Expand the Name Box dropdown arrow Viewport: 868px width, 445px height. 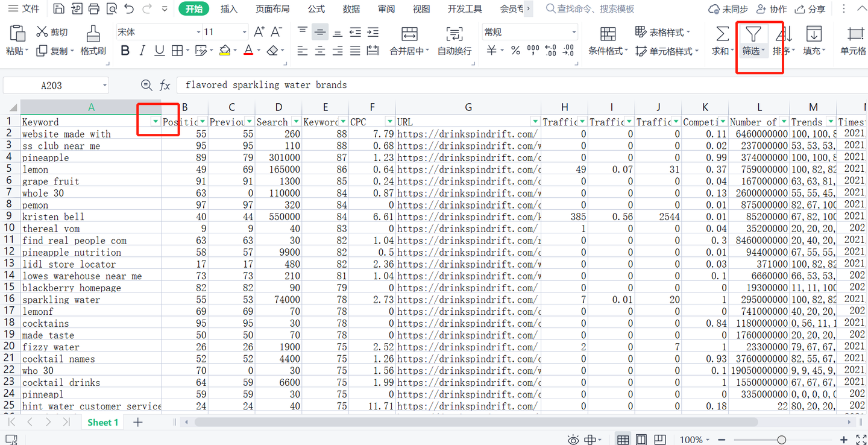click(105, 86)
